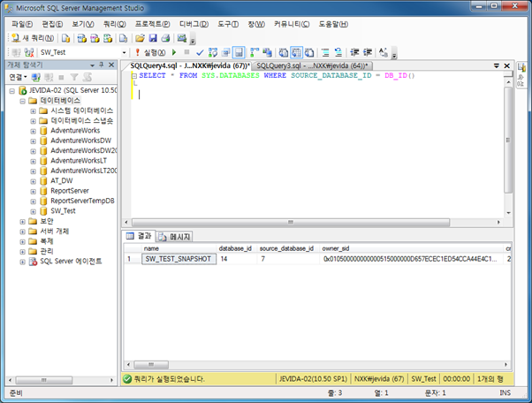The height and width of the screenshot is (403, 532).
Task: Open an Analysis Services MDX Query
Action: (82, 38)
